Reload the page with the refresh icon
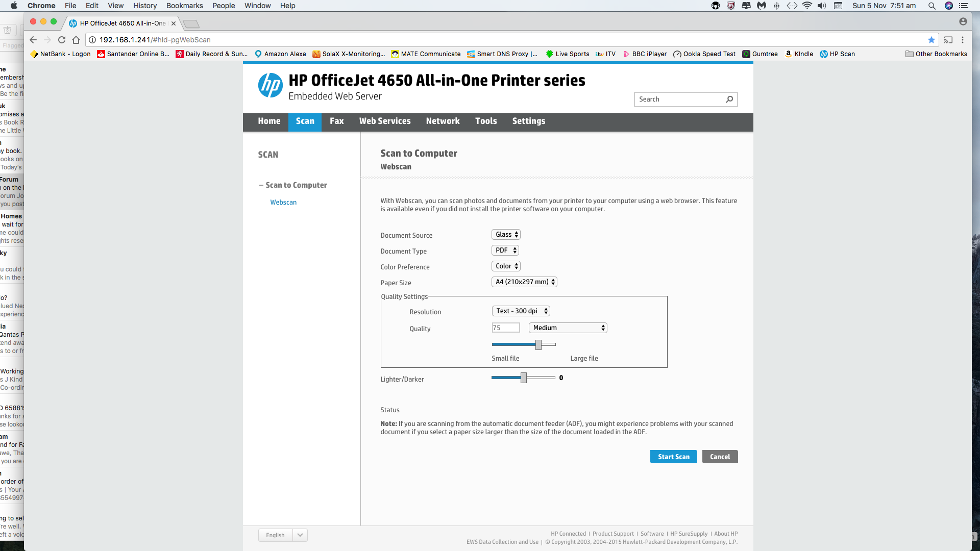The height and width of the screenshot is (551, 980). (62, 40)
